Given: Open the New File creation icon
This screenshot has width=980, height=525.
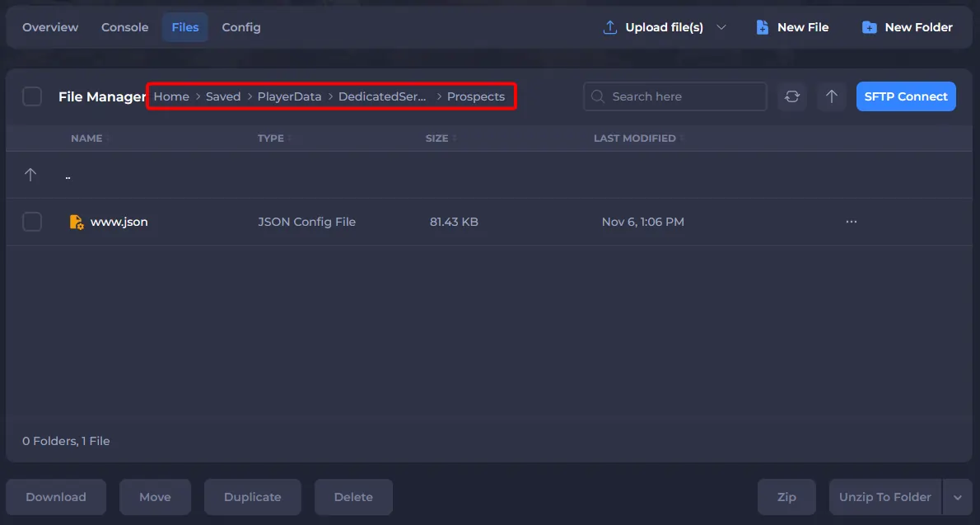Looking at the screenshot, I should [762, 26].
